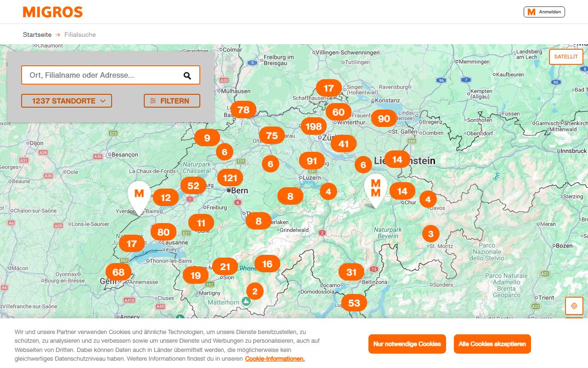This screenshot has width=588, height=368.
Task: Open the Cookie-Informationen link
Action: [x=275, y=358]
